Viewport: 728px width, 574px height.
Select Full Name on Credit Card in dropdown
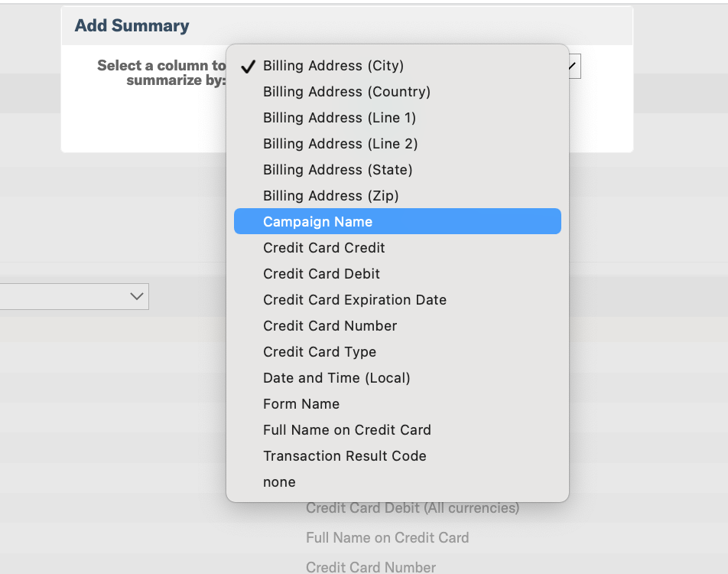click(x=398, y=430)
